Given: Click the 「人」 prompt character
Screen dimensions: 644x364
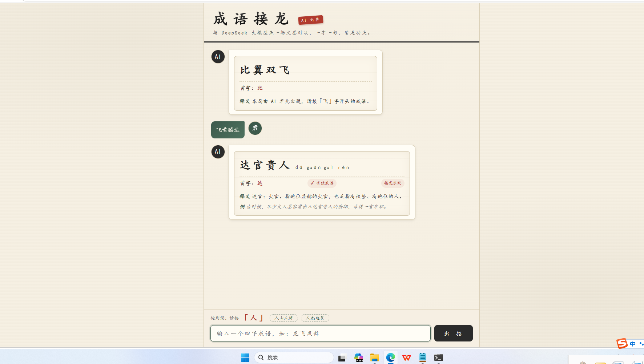Looking at the screenshot, I should pos(254,318).
